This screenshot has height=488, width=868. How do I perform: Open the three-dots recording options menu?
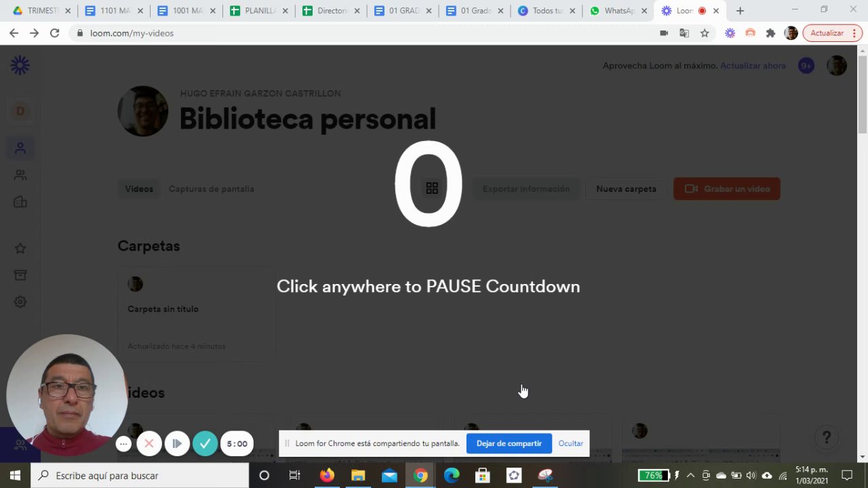point(123,444)
